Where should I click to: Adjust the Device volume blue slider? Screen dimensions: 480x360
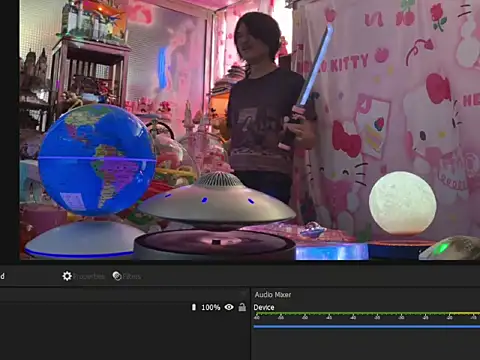[x=367, y=327]
